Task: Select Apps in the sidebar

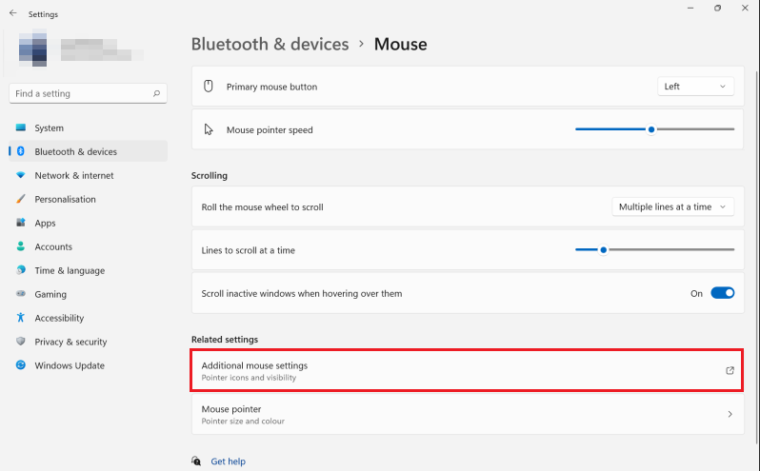Action: (x=45, y=223)
